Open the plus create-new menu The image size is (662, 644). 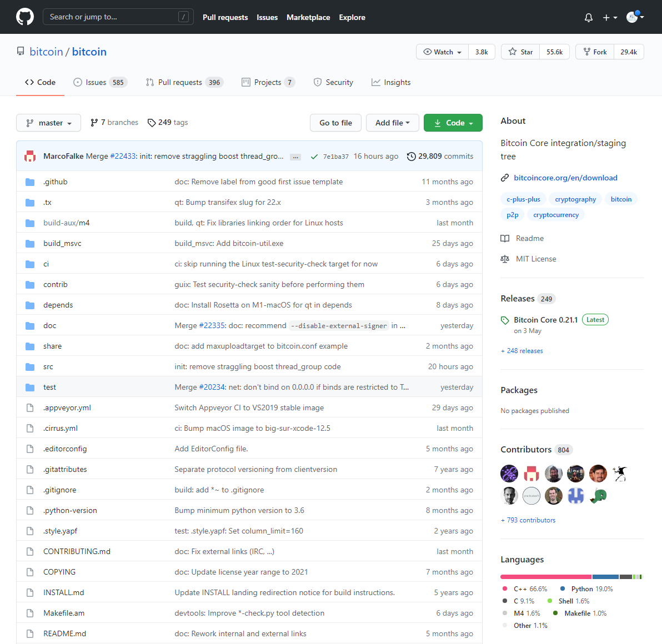point(610,17)
